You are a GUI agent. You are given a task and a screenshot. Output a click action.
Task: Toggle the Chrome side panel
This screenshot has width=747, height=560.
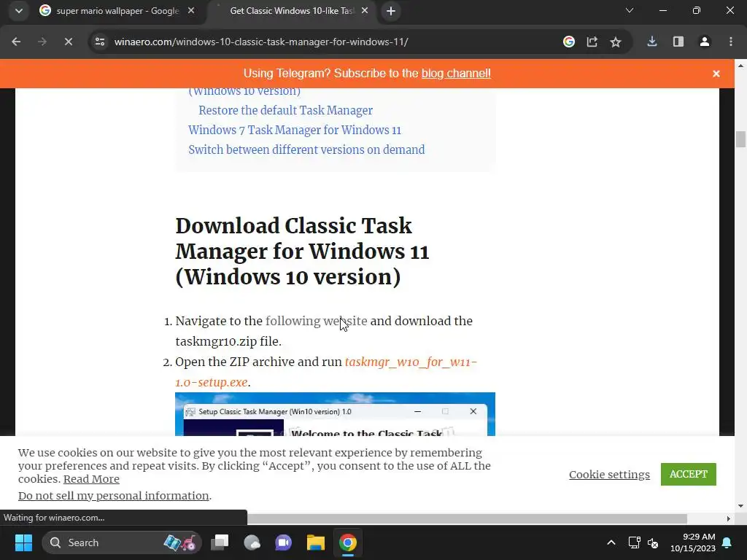tap(678, 42)
